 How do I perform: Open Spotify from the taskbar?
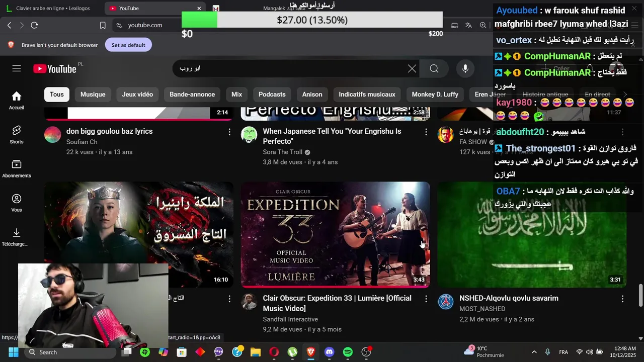coord(348,352)
